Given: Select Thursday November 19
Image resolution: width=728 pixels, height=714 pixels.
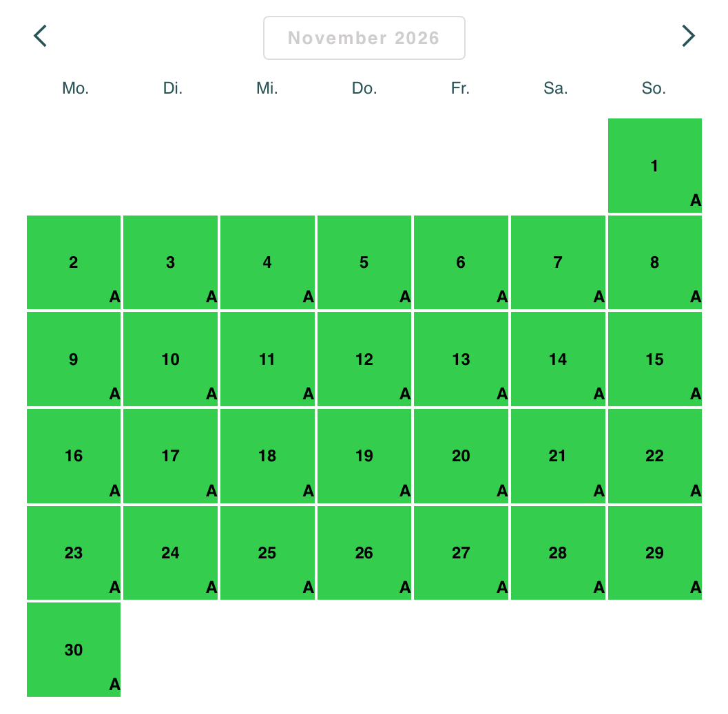Looking at the screenshot, I should [x=364, y=456].
